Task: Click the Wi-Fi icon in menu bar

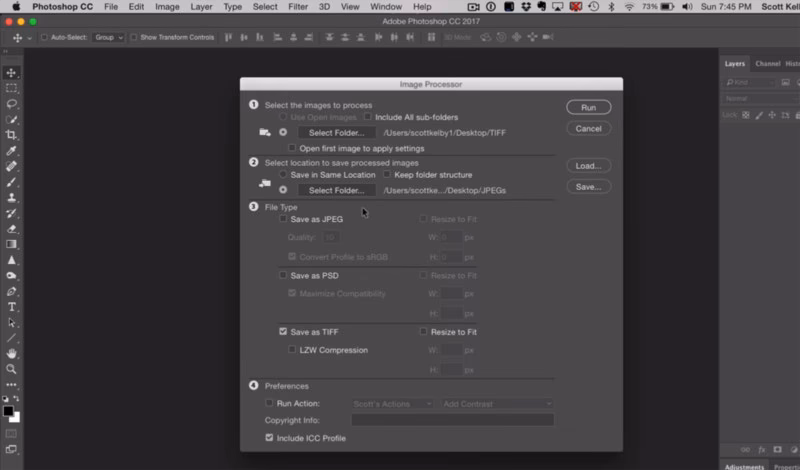Action: [x=629, y=7]
